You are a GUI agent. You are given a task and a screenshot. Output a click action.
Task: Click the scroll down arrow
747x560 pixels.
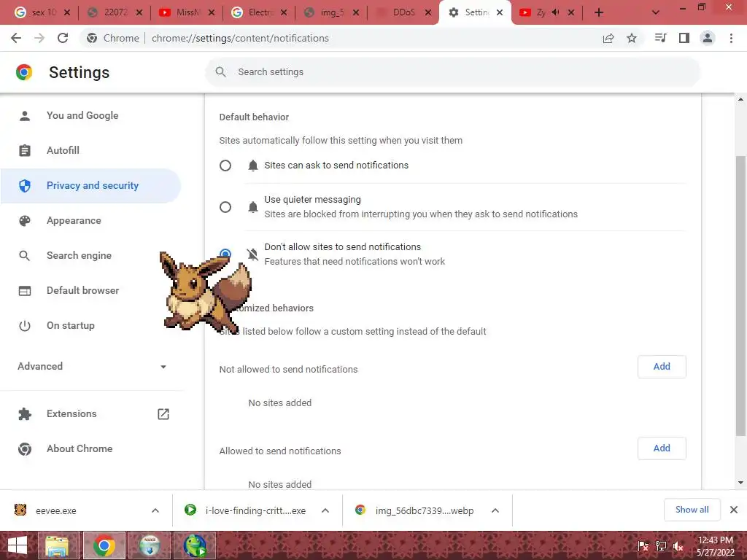tap(740, 483)
